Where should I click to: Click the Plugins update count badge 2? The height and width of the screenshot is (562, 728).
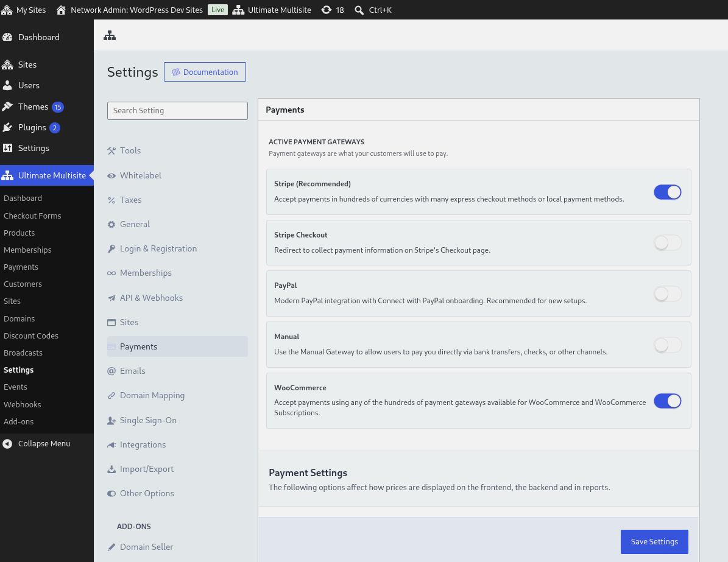55,128
